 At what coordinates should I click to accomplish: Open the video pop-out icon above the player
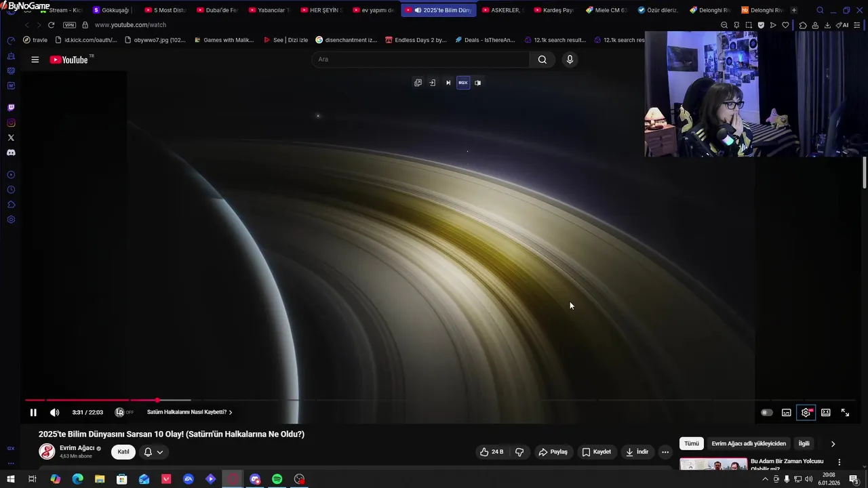(418, 83)
